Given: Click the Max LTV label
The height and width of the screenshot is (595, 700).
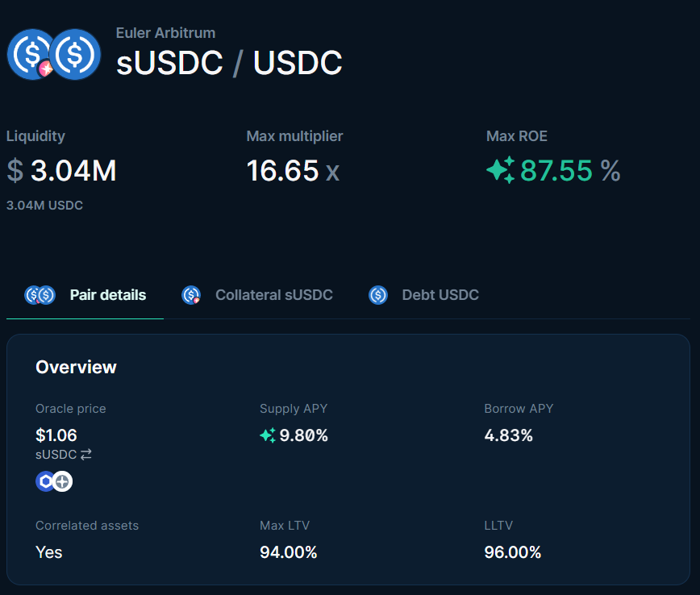Looking at the screenshot, I should pos(285,526).
